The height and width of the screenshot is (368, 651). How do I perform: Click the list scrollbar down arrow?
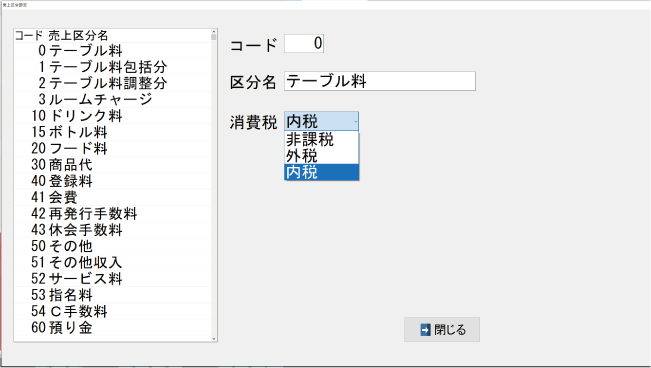coord(214,339)
